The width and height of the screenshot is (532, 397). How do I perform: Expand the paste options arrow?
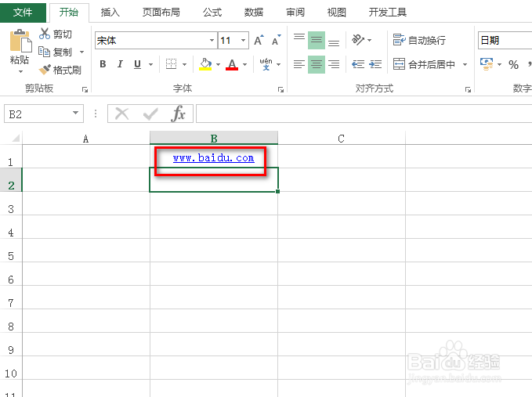[x=20, y=71]
